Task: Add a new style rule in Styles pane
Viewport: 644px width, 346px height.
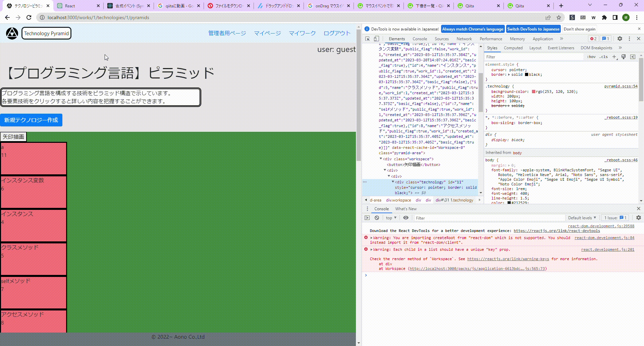Action: pyautogui.click(x=614, y=57)
